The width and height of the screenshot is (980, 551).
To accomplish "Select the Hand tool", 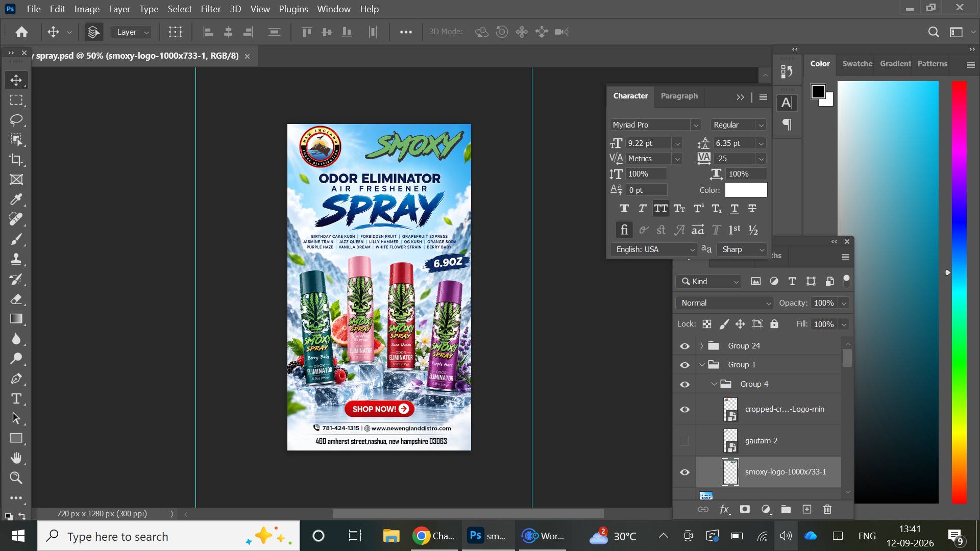I will 16,458.
